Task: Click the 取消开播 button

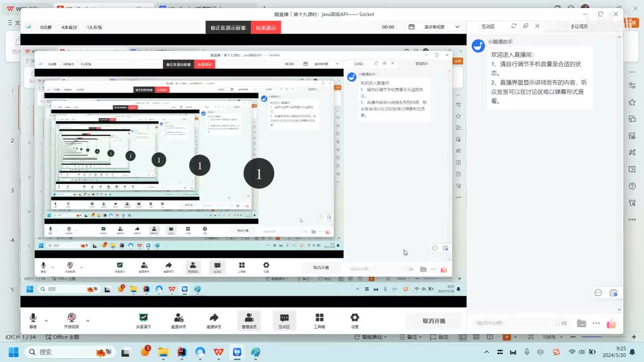Action: point(434,321)
